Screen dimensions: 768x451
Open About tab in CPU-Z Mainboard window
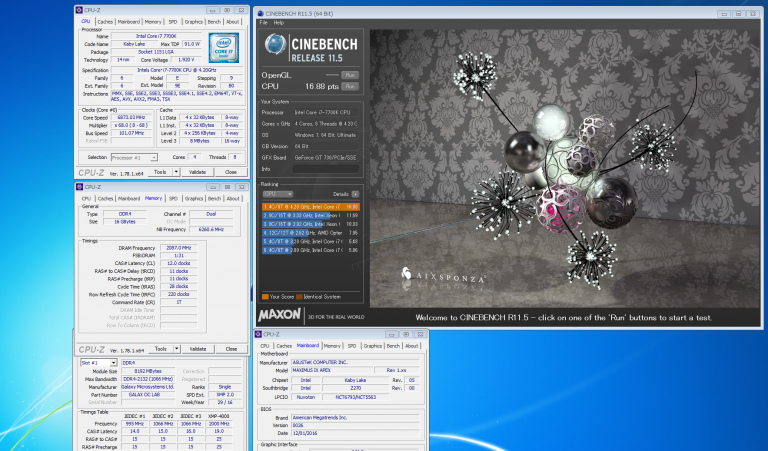(411, 346)
